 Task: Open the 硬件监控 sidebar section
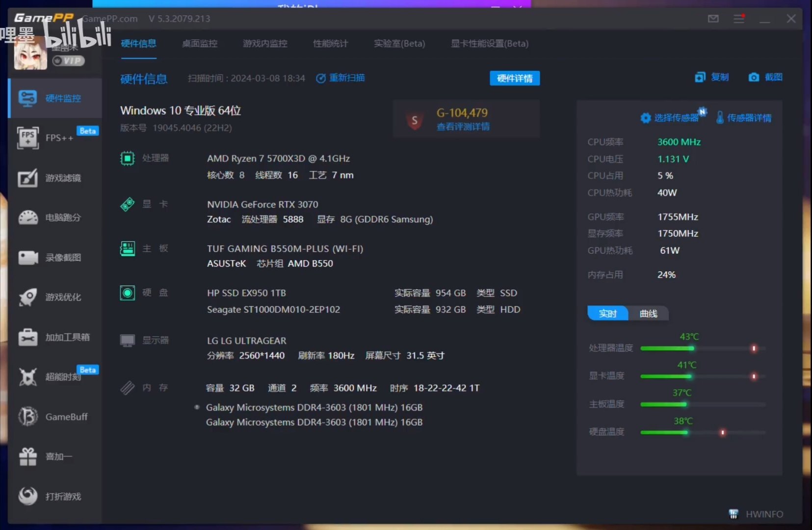(55, 98)
